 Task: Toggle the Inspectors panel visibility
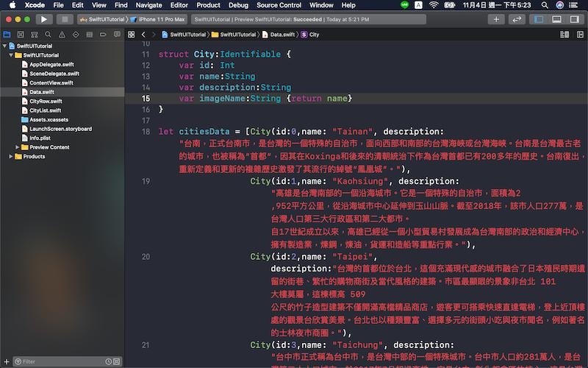coord(575,19)
